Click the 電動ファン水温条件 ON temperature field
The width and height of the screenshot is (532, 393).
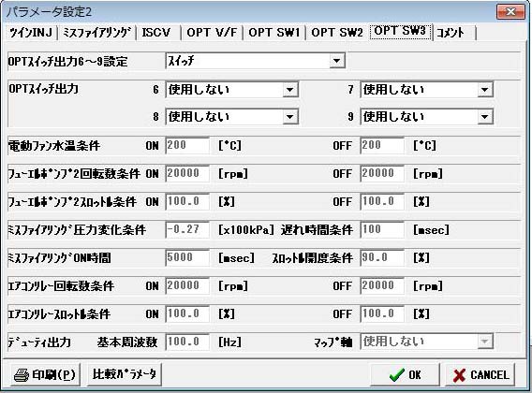tap(187, 145)
